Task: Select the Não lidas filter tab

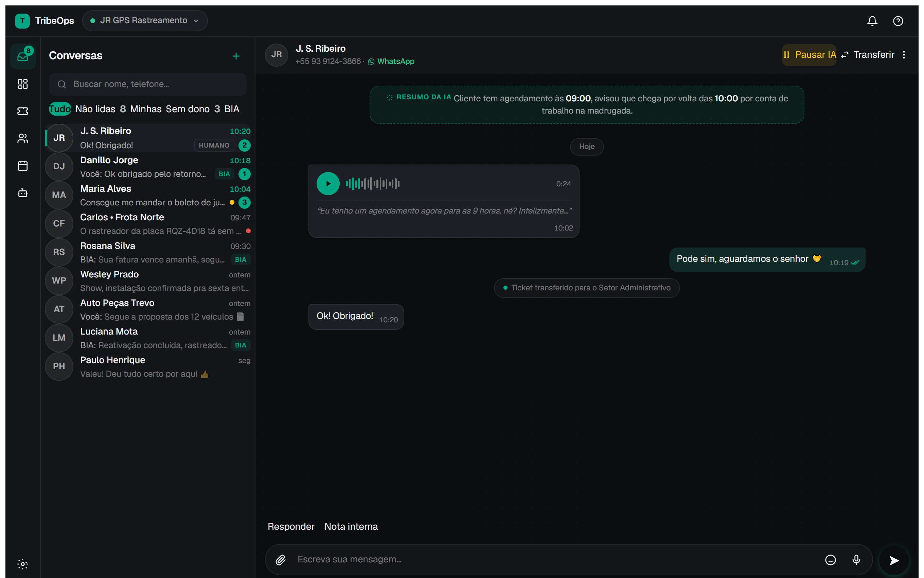Action: click(x=101, y=109)
